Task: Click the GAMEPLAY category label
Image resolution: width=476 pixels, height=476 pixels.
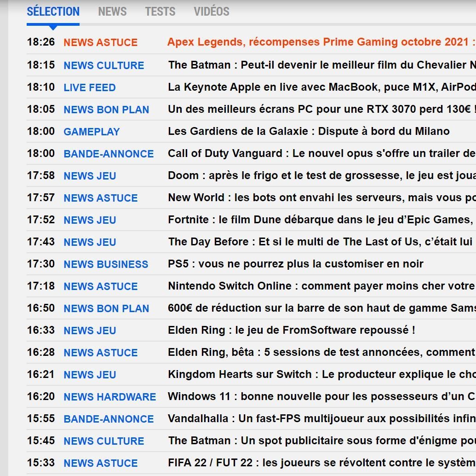Action: pyautogui.click(x=92, y=132)
